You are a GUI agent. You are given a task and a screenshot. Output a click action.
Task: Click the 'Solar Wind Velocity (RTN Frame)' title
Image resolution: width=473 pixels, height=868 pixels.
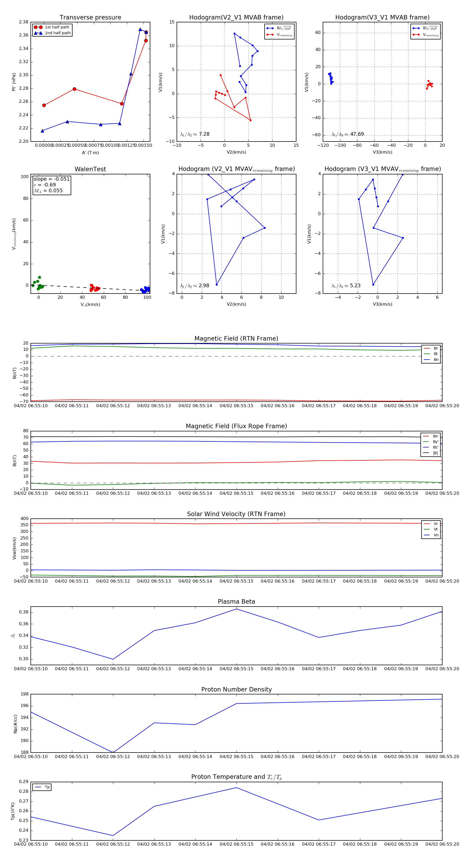coord(236,514)
